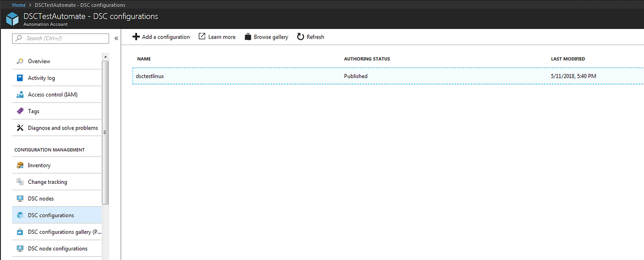Click the Refresh button label
The width and height of the screenshot is (644, 260).
(x=315, y=37)
